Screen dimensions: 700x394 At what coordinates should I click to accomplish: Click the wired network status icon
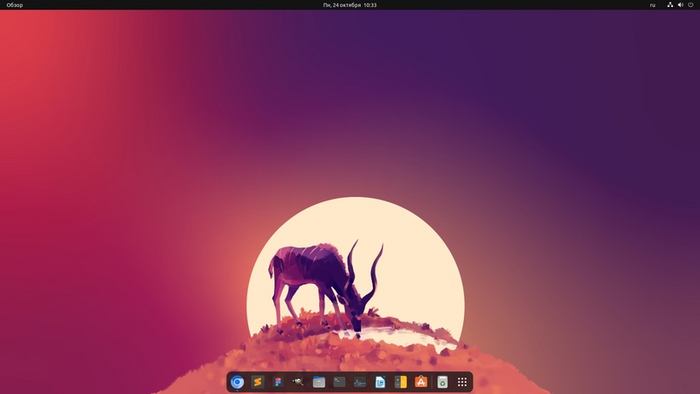(670, 5)
